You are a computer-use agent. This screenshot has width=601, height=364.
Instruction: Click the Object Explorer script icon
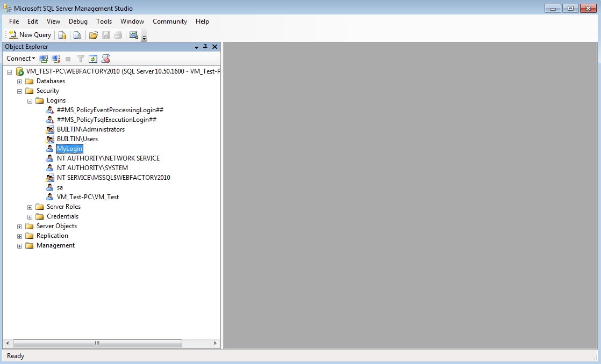(105, 58)
